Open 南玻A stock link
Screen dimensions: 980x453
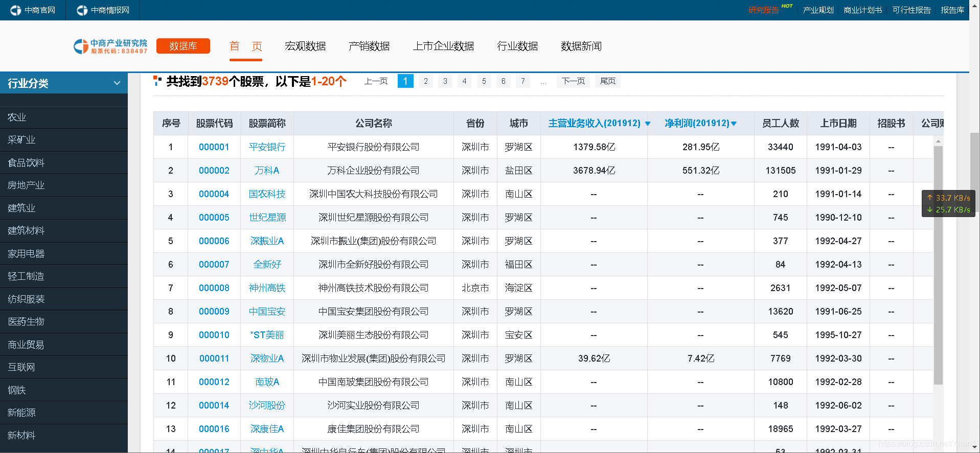(x=267, y=382)
